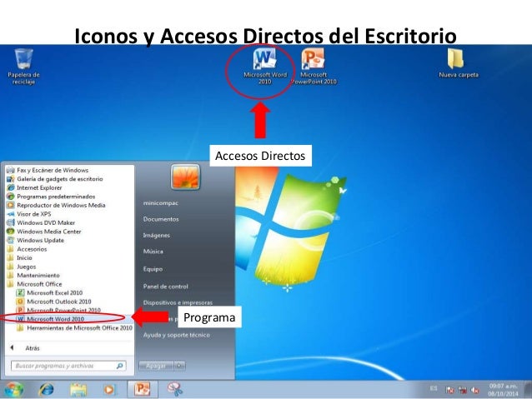The image size is (532, 399).
Task: Select the Fax y Escáner de Windows text
Action: coord(53,170)
